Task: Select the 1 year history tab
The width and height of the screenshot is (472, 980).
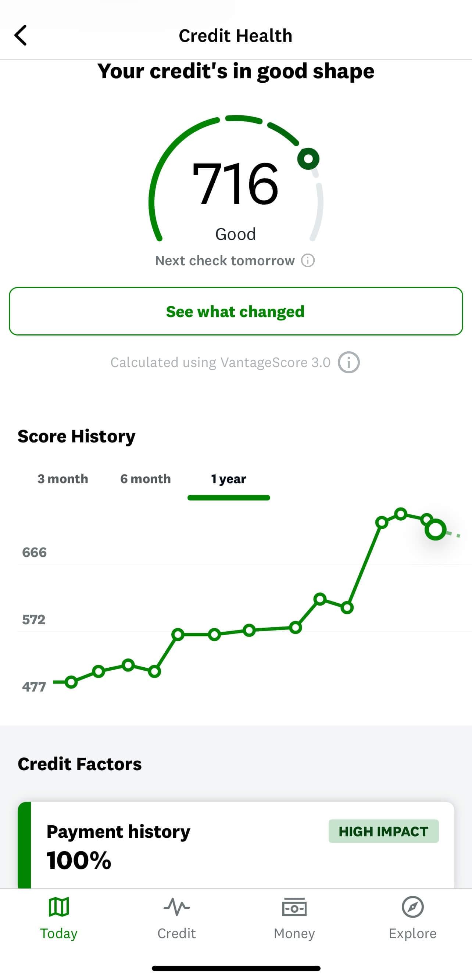Action: 229,478
